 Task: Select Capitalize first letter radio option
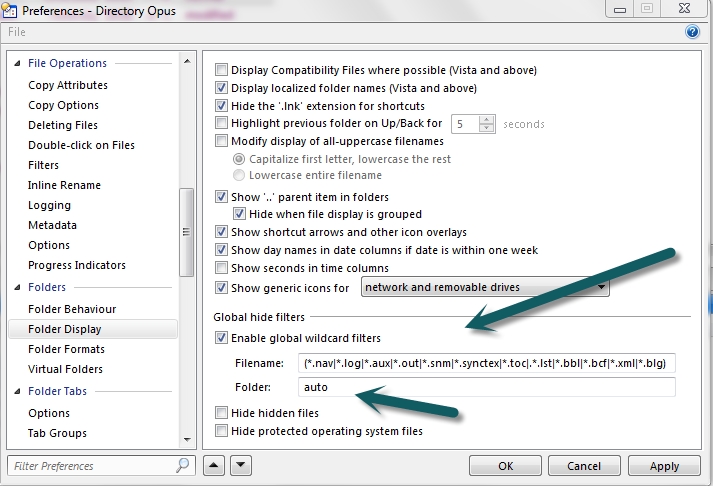tap(239, 159)
